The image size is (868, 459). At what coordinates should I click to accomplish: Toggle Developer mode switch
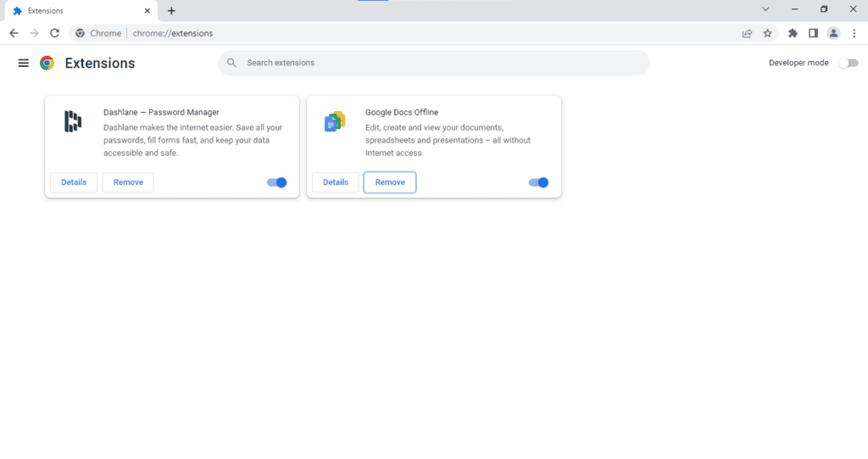tap(849, 63)
